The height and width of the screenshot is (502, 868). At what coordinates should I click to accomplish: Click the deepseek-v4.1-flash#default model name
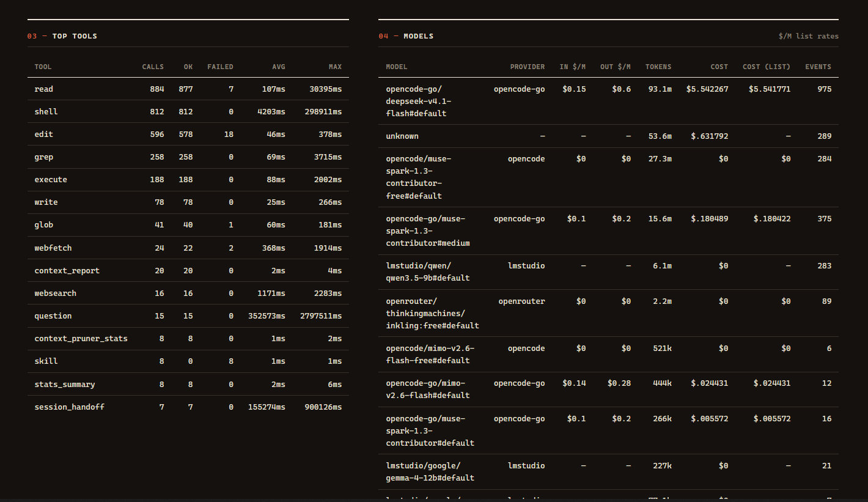pyautogui.click(x=419, y=102)
